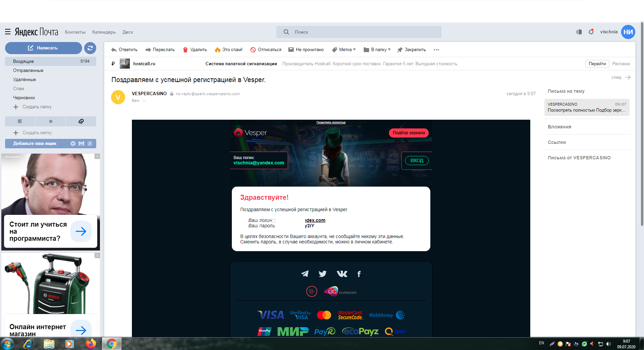Click the Windows Start button

click(x=7, y=344)
